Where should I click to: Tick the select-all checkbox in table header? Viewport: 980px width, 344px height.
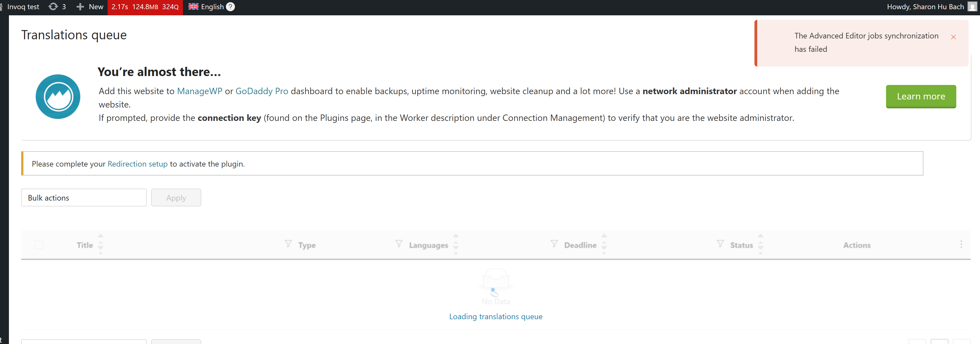[39, 244]
